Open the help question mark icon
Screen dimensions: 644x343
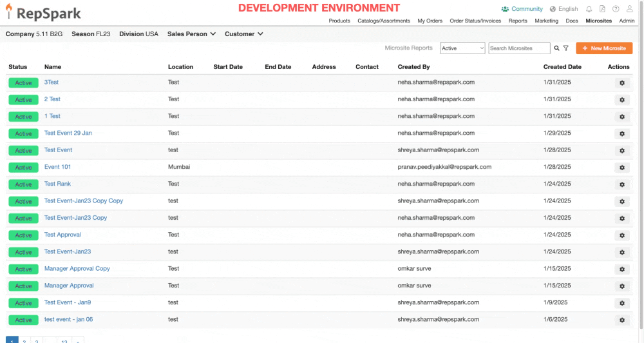pyautogui.click(x=616, y=9)
